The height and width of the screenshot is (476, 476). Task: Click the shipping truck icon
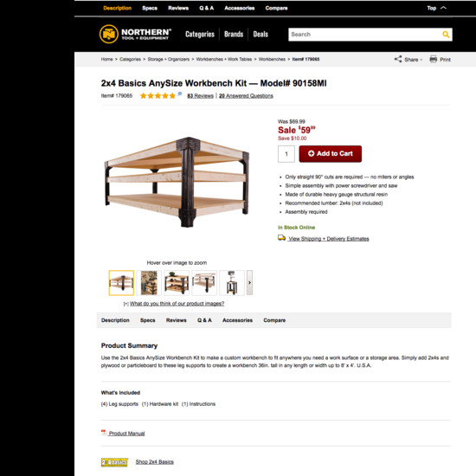click(x=281, y=238)
